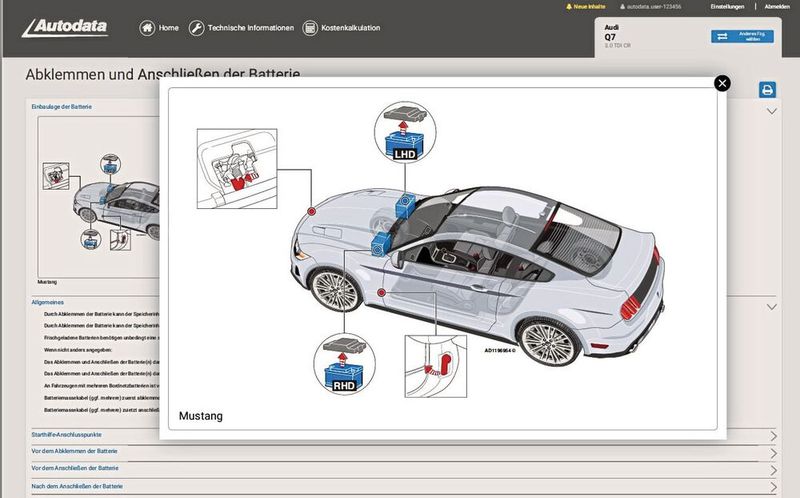Viewport: 800px width, 498px height.
Task: Collapse the Einbaulage der Batterie section chevron
Action: pos(771,111)
